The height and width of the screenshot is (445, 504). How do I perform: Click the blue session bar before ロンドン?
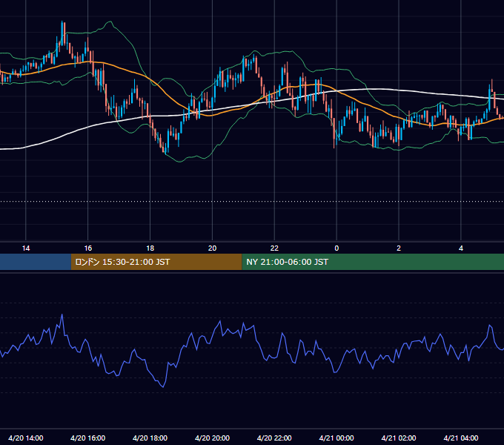[36, 262]
